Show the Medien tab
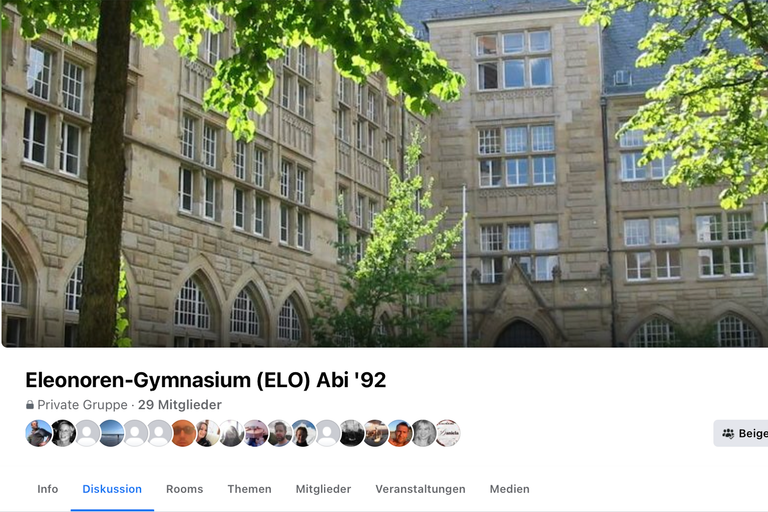Image resolution: width=768 pixels, height=512 pixels. coord(509,489)
